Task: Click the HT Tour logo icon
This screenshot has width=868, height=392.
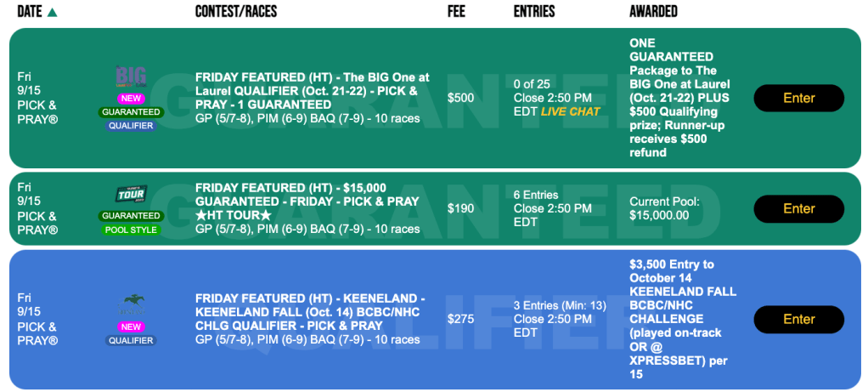Action: pyautogui.click(x=131, y=194)
